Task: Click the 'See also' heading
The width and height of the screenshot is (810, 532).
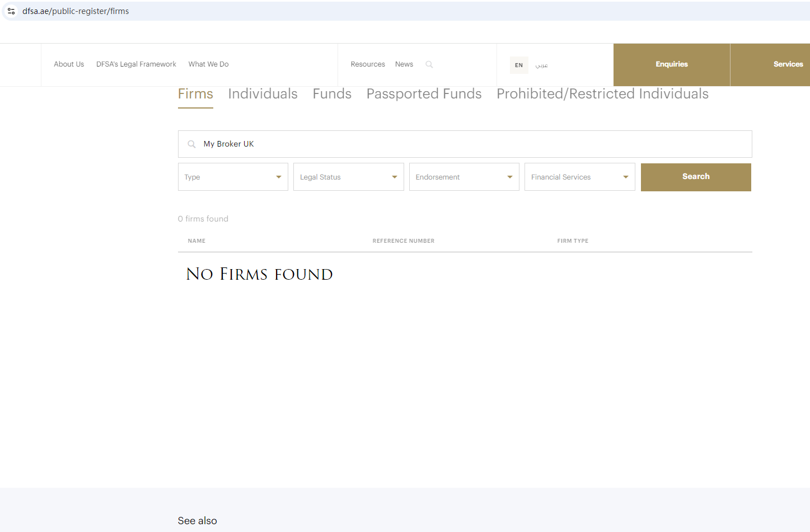Action: pyautogui.click(x=198, y=521)
